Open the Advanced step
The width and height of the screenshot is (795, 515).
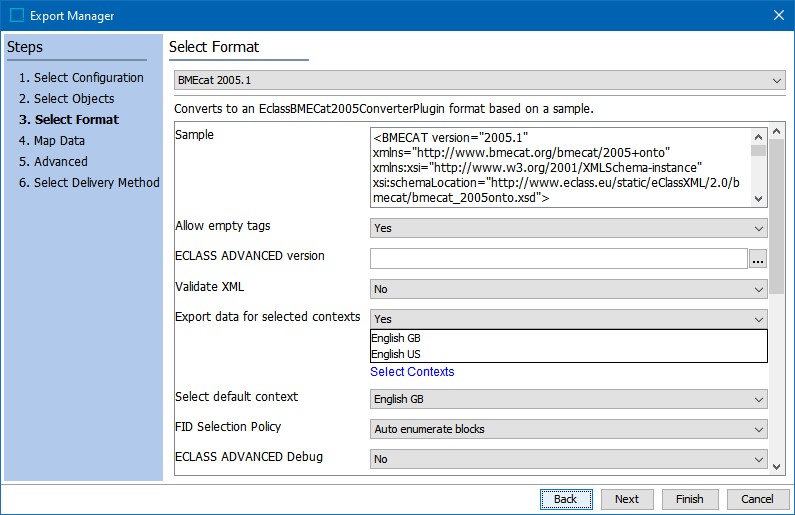pyautogui.click(x=60, y=162)
